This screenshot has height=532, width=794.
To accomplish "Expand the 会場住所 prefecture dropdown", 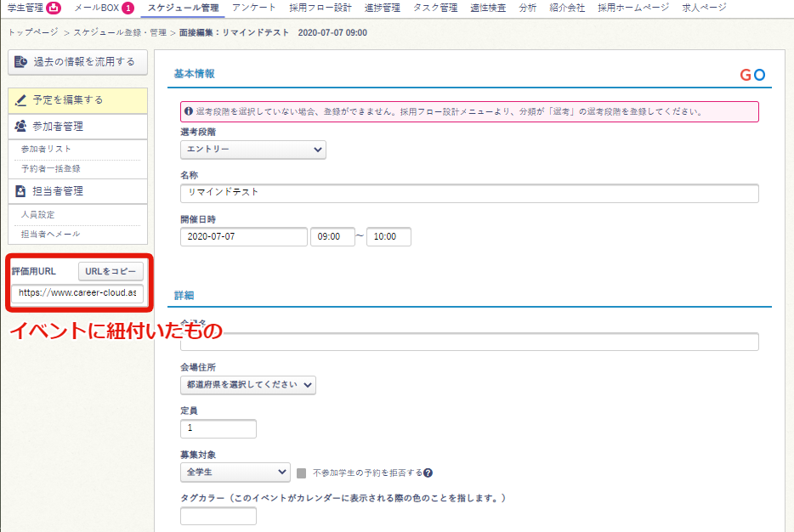I will click(248, 385).
